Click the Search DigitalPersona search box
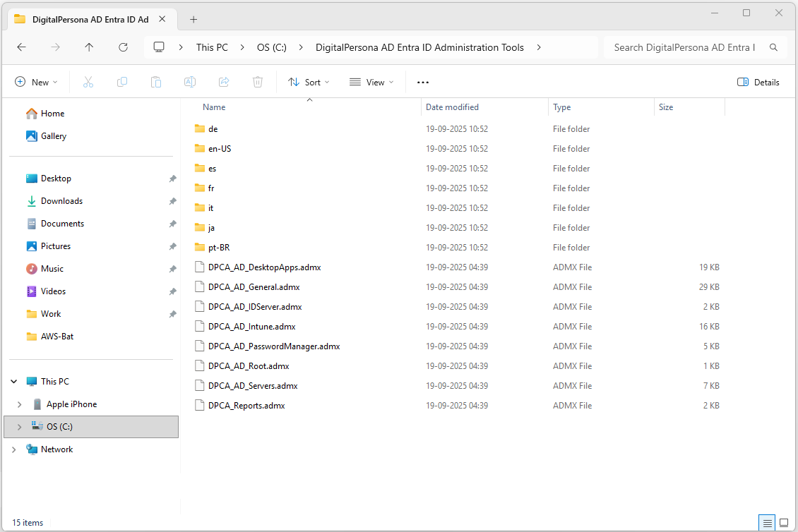This screenshot has height=532, width=798. pyautogui.click(x=684, y=47)
